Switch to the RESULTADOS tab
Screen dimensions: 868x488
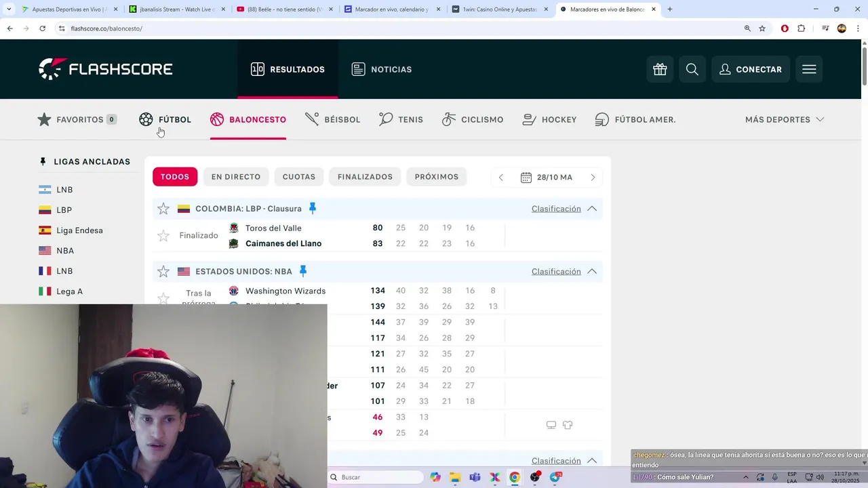[x=288, y=69]
